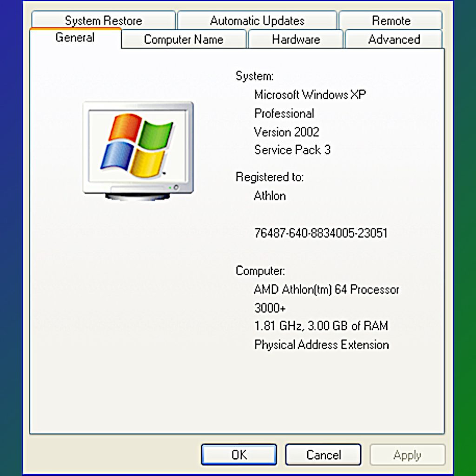The width and height of the screenshot is (476, 476).
Task: Click the 'Registered to:' heading label
Action: (x=270, y=177)
